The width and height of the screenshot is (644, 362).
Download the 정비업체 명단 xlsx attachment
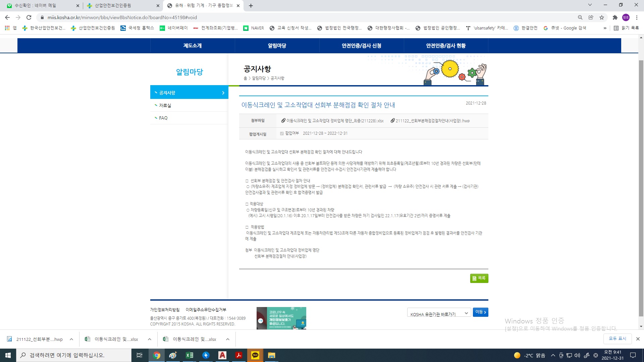tap(334, 121)
